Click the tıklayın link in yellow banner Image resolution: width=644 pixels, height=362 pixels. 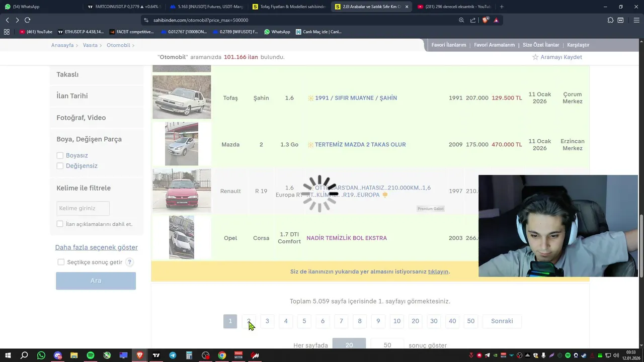(438, 271)
